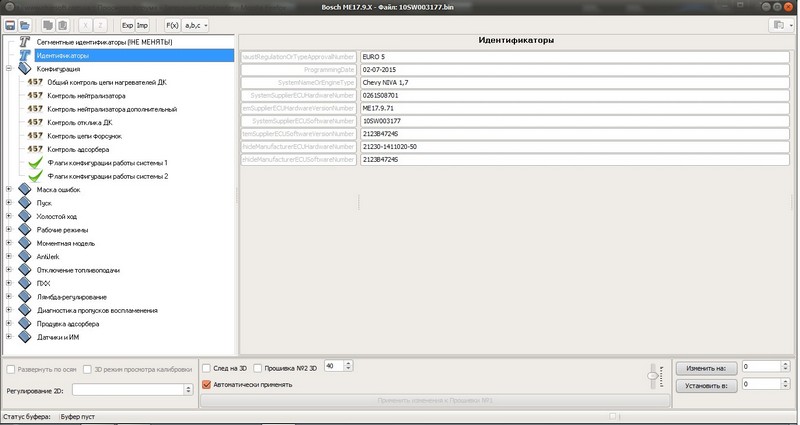Image resolution: width=800 pixels, height=425 pixels.
Task: Click the copy toolbar icon
Action: [x=47, y=24]
